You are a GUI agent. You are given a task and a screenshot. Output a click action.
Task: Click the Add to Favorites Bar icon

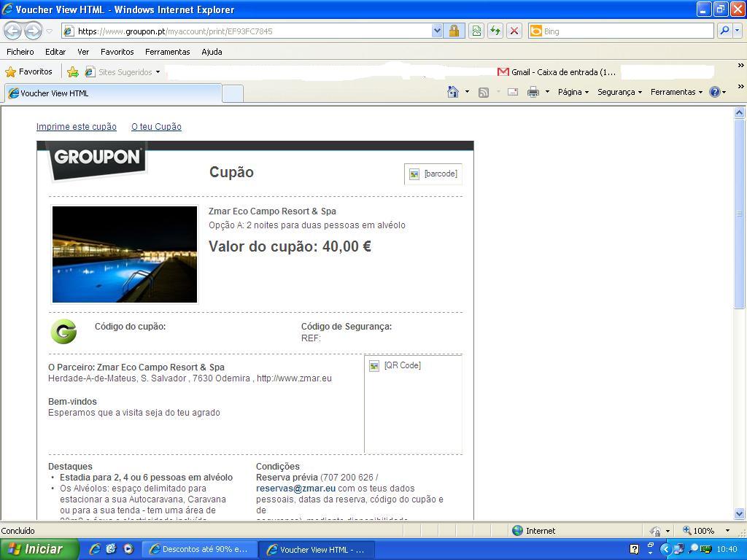coord(72,72)
